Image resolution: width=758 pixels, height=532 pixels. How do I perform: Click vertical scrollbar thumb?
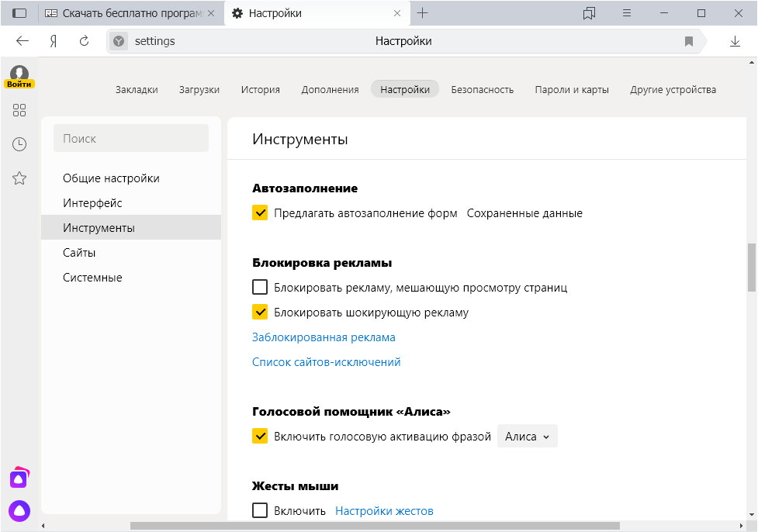752,268
